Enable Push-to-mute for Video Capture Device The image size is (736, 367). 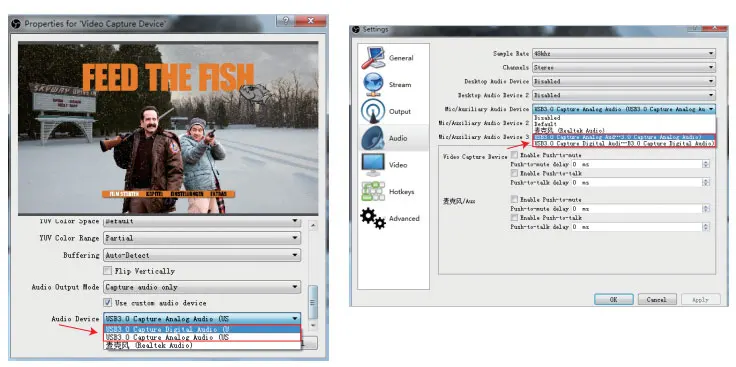point(514,155)
